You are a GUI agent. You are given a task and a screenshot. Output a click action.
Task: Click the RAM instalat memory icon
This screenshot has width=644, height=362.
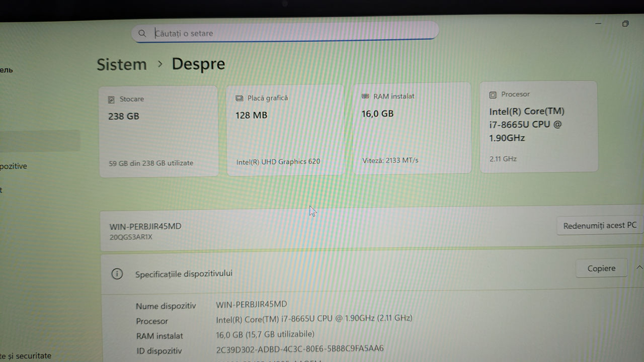pyautogui.click(x=365, y=96)
